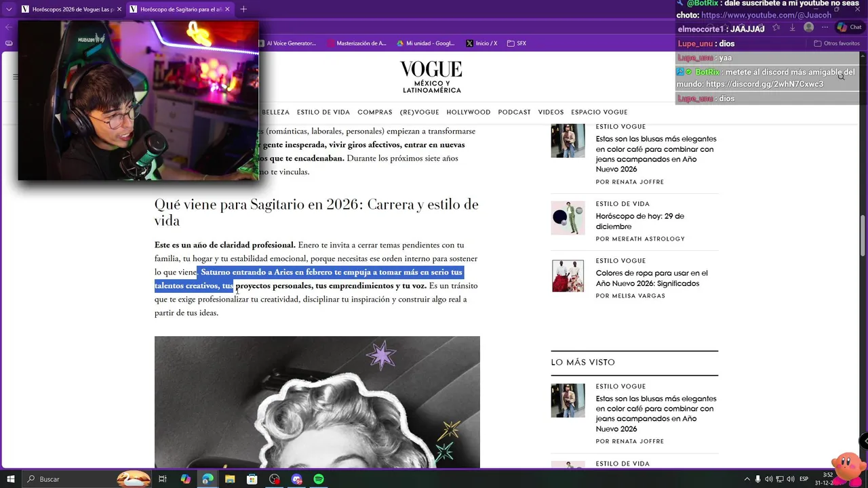Viewport: 868px width, 488px height.
Task: Click author name Mereath Astrology
Action: pos(649,239)
